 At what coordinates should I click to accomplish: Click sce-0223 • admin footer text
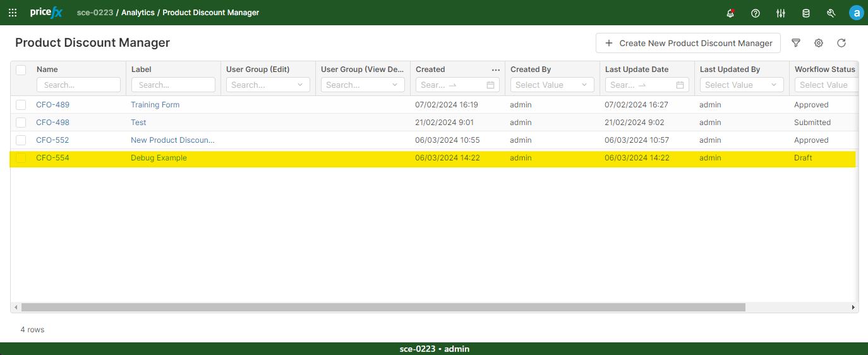pyautogui.click(x=435, y=349)
